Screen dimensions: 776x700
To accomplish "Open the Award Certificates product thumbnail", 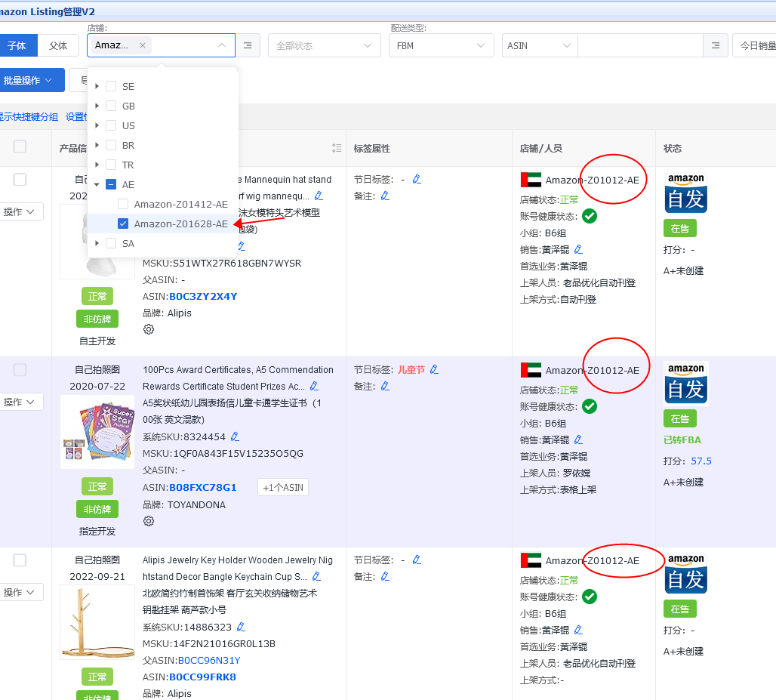I will (97, 432).
